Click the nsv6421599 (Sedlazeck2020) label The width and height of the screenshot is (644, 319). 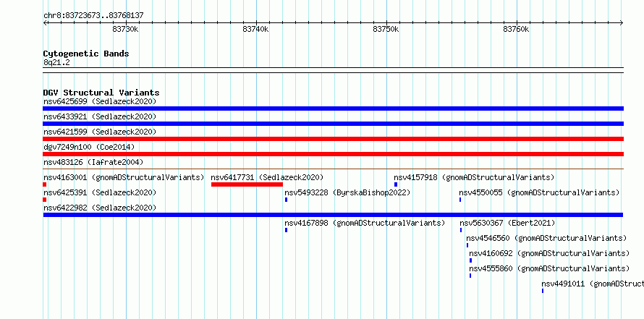tap(100, 132)
